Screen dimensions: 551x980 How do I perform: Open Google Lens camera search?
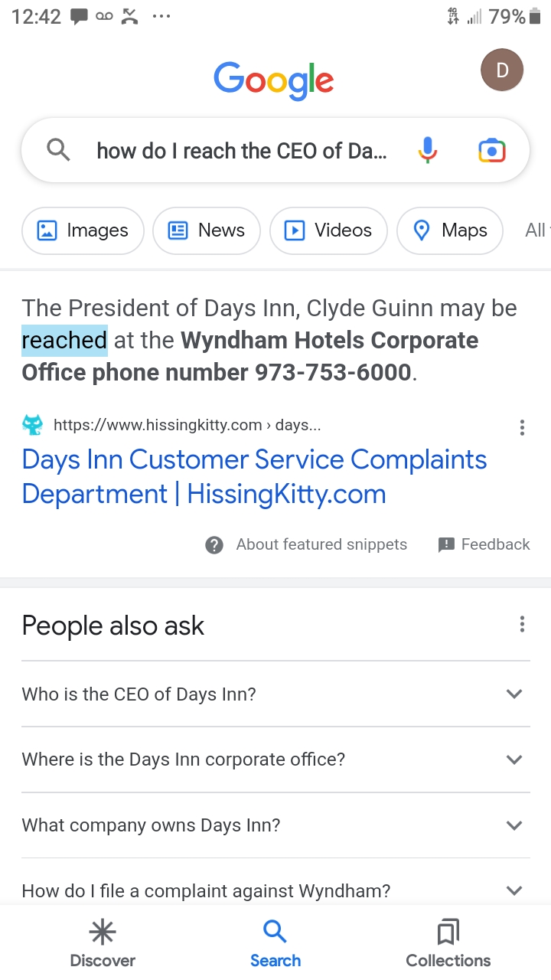click(x=491, y=151)
